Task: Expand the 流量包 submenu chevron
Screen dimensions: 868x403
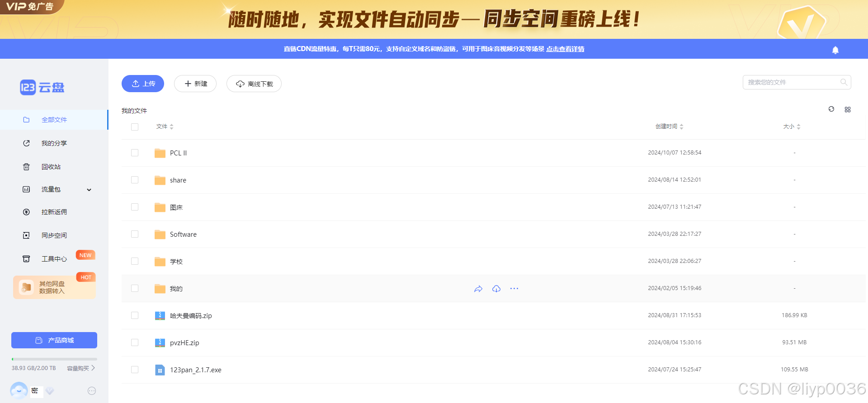Action: pyautogui.click(x=89, y=190)
